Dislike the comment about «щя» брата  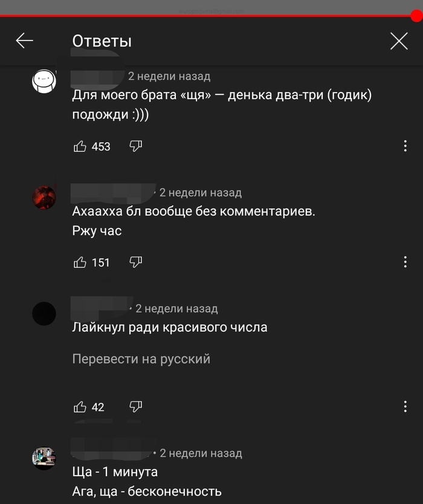pyautogui.click(x=135, y=146)
